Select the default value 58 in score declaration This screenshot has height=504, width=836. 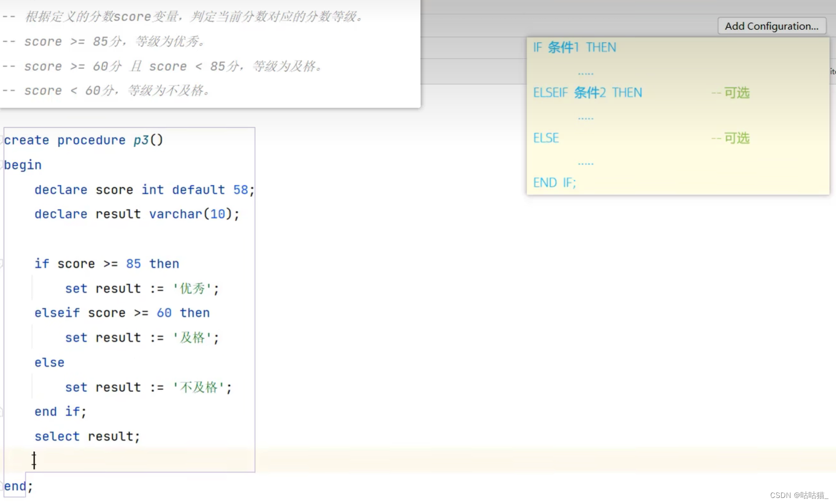(x=241, y=190)
